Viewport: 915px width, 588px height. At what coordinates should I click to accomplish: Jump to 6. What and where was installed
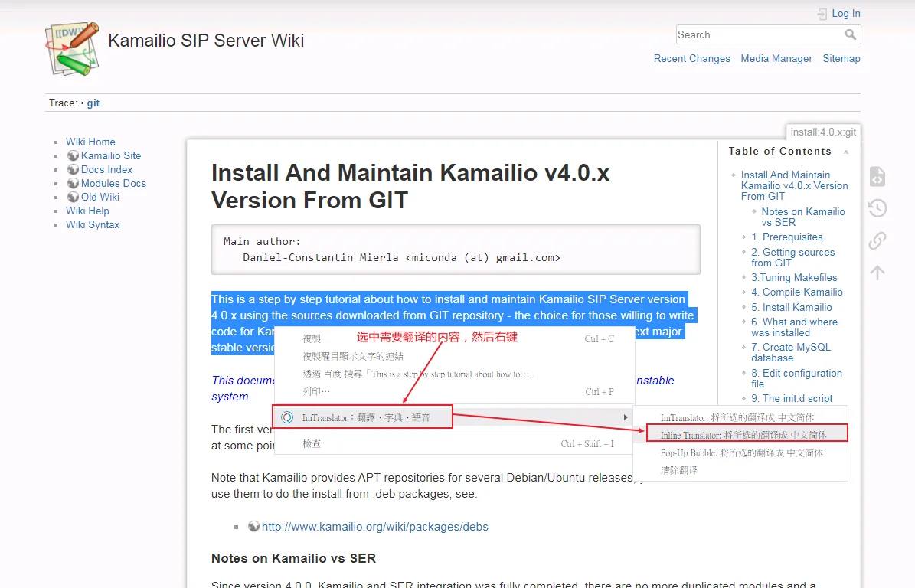pyautogui.click(x=794, y=327)
